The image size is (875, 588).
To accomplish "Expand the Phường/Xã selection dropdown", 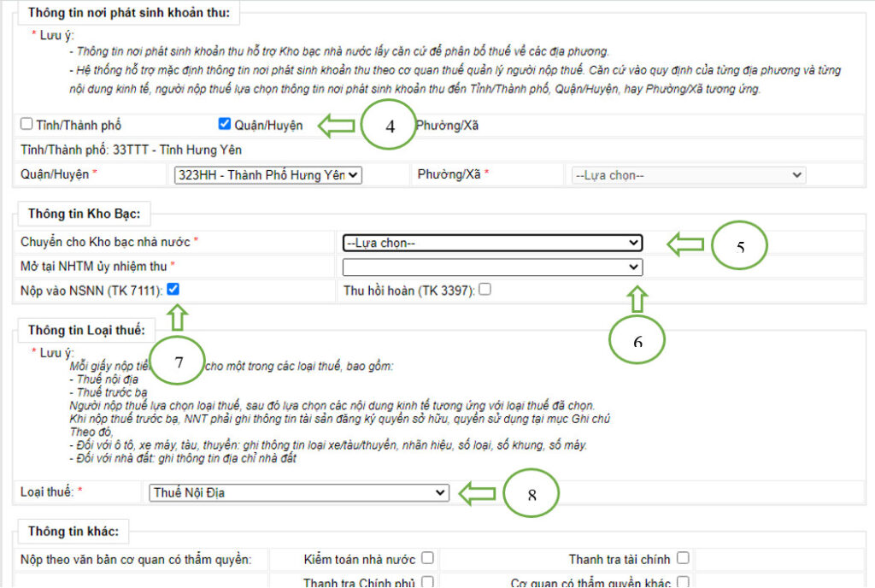I will [688, 175].
